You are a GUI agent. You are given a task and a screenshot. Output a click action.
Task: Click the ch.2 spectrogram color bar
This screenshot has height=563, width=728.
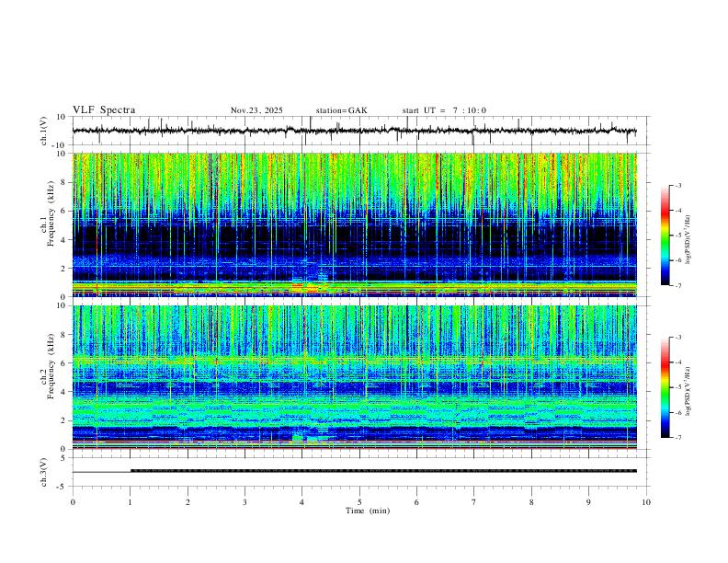click(665, 387)
